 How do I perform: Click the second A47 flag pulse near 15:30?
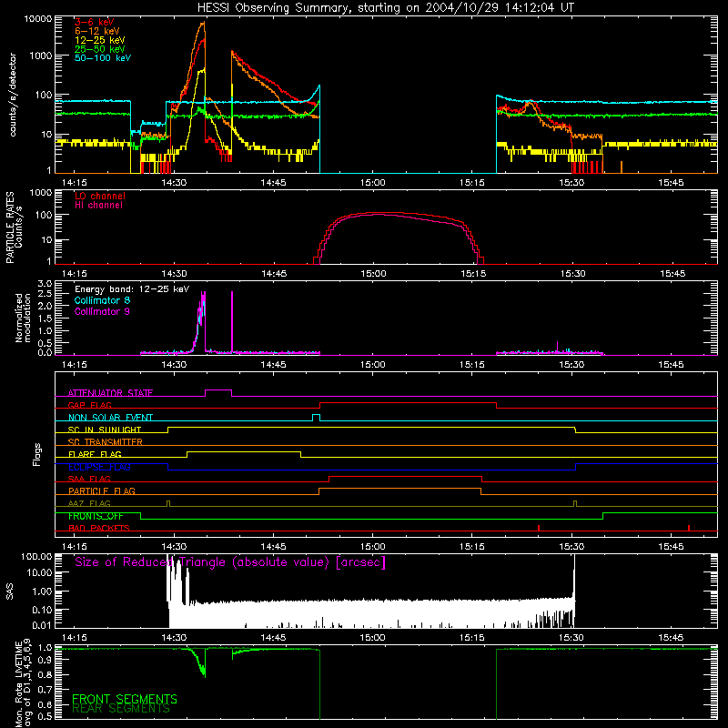pos(575,503)
